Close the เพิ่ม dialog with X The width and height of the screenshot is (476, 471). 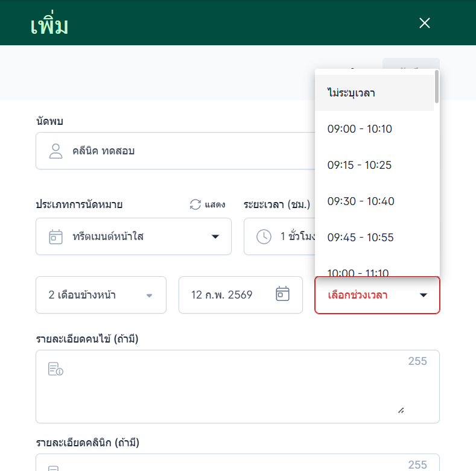425,23
